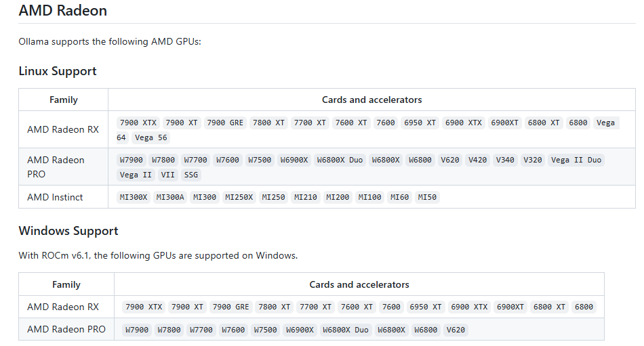
Task: Select the MI210 label
Action: tap(305, 197)
